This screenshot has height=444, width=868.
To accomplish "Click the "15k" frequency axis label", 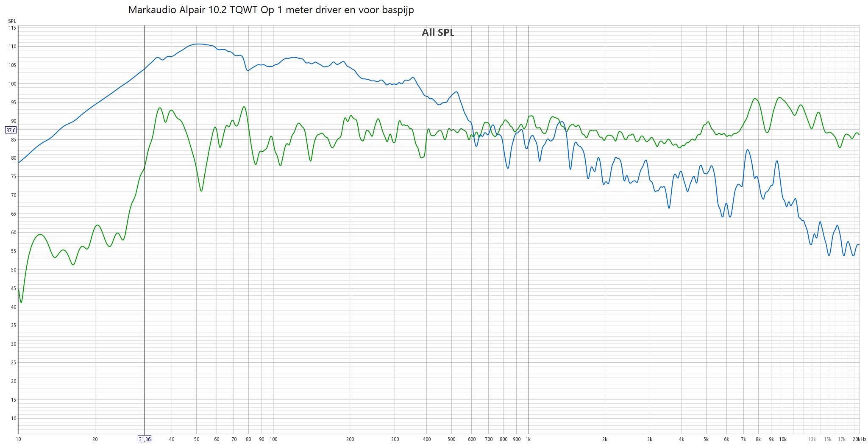I will pos(828,439).
